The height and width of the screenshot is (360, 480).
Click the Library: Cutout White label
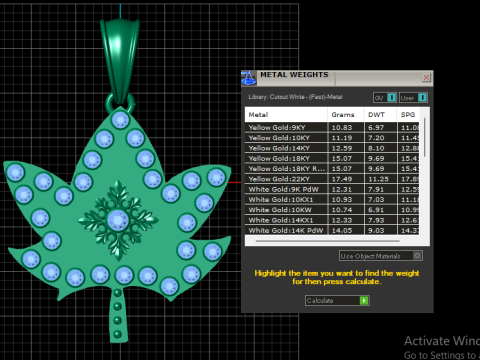tap(295, 97)
